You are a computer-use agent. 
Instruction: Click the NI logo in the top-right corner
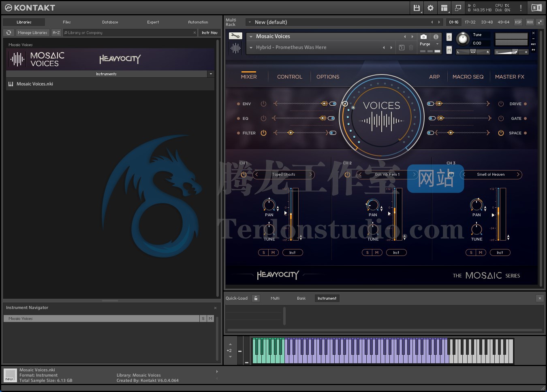[536, 7]
